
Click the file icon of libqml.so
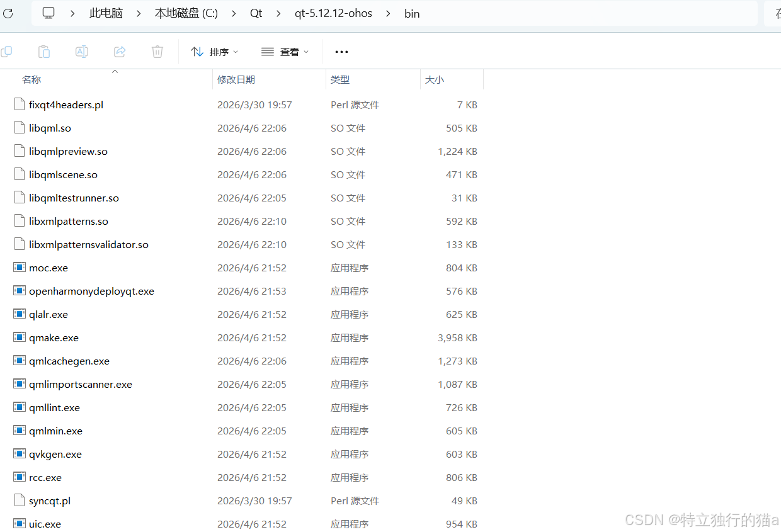click(x=19, y=128)
